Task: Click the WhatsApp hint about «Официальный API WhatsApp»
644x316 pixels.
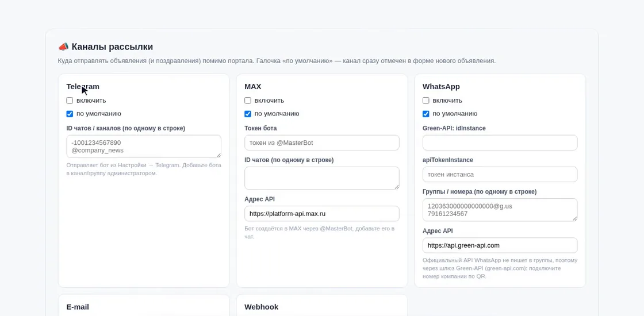Action: [x=500, y=268]
